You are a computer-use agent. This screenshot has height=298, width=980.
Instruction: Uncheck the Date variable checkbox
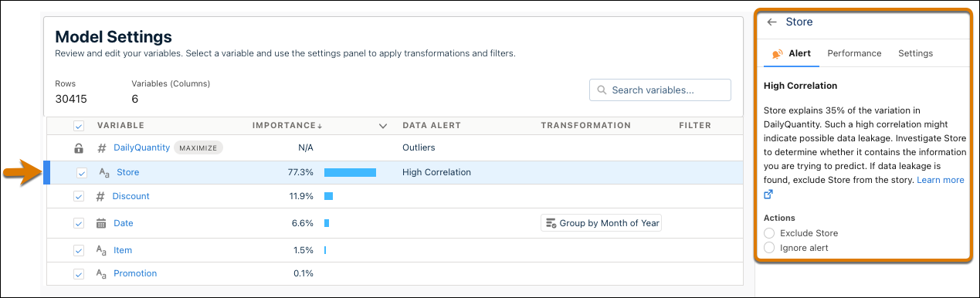tap(79, 223)
